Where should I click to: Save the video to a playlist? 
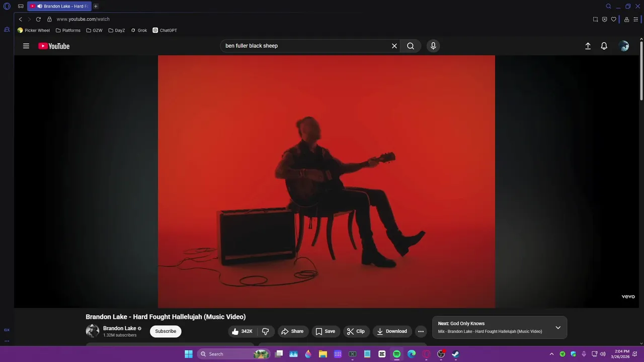pos(325,331)
